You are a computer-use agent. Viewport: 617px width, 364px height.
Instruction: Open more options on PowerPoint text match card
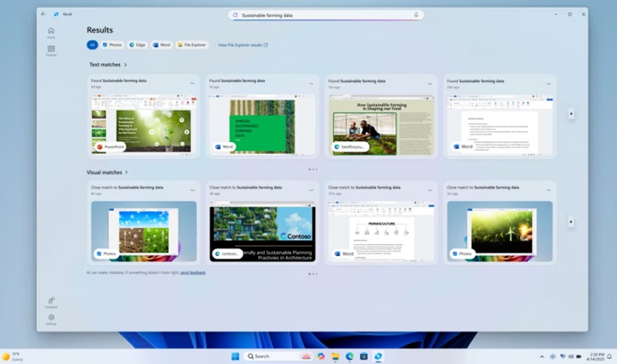pyautogui.click(x=192, y=83)
